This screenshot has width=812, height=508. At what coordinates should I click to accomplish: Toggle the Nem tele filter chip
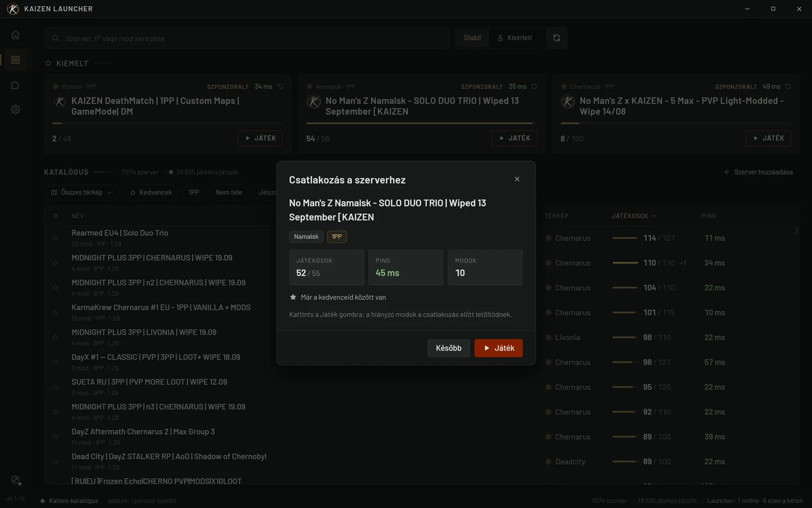point(229,192)
